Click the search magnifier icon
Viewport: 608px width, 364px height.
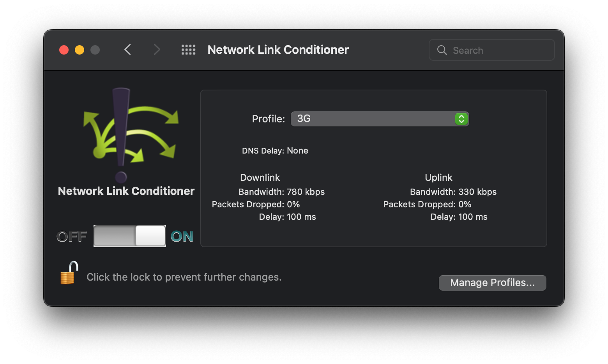coord(442,50)
